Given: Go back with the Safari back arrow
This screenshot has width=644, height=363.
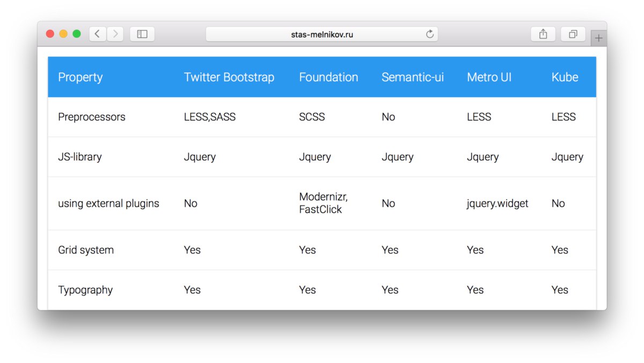Looking at the screenshot, I should coord(97,34).
